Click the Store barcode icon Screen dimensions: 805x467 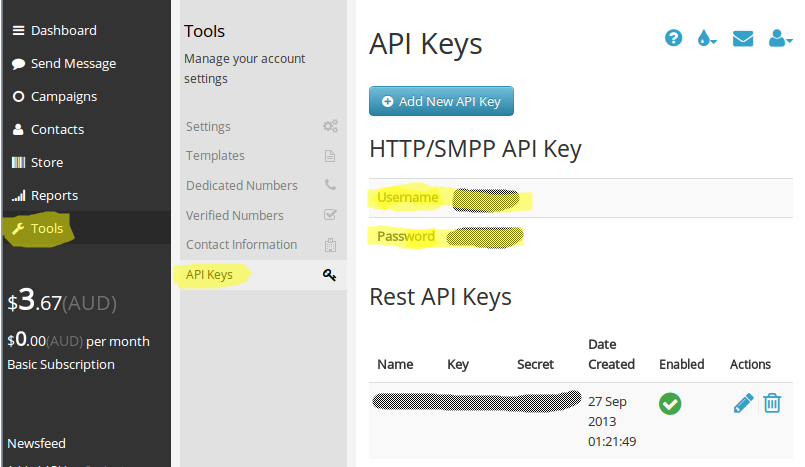click(x=18, y=162)
